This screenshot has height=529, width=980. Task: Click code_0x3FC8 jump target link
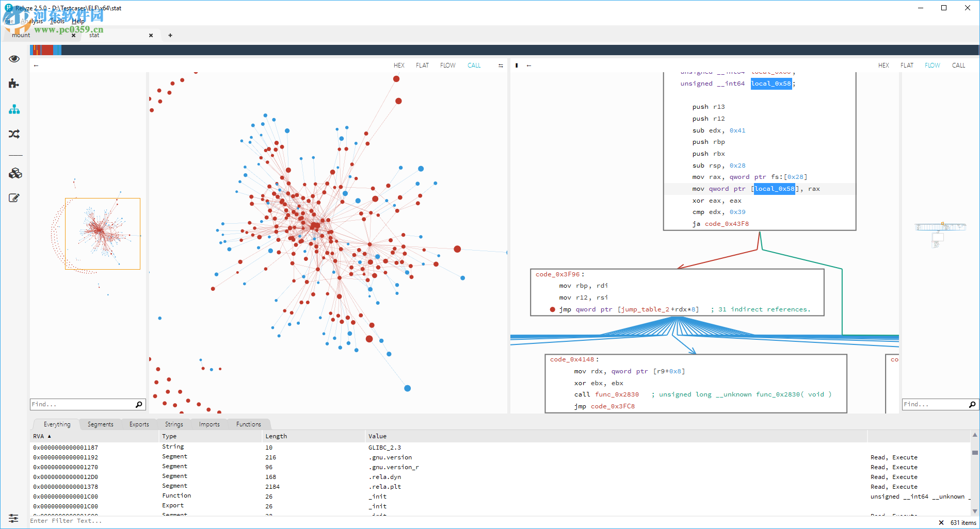[613, 406]
